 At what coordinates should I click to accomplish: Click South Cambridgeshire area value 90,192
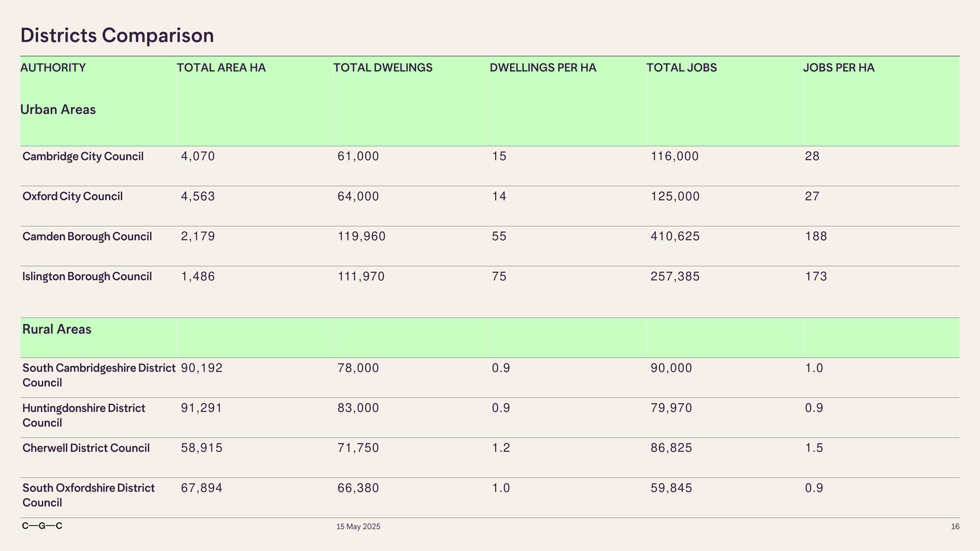click(202, 368)
